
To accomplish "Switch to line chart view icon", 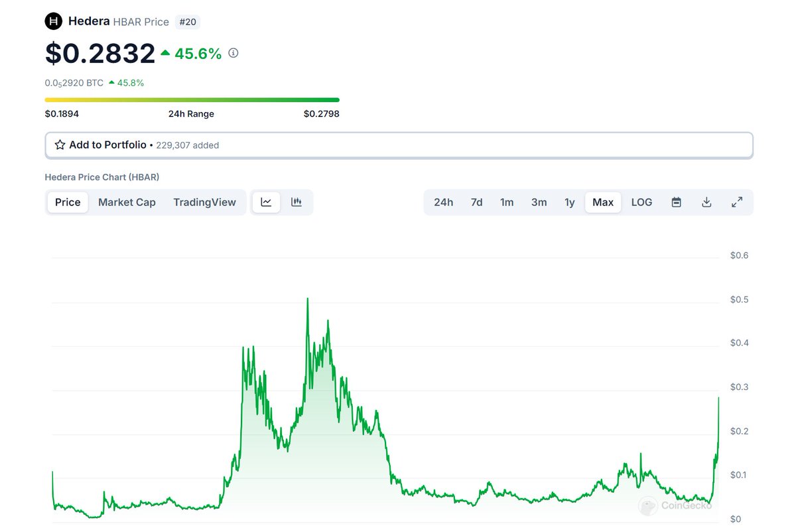I will (266, 202).
